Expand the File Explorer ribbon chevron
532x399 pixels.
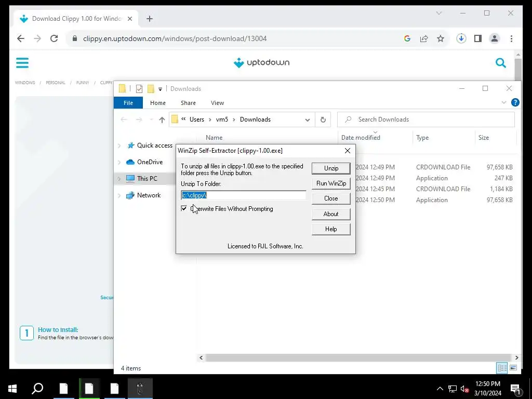coord(503,102)
